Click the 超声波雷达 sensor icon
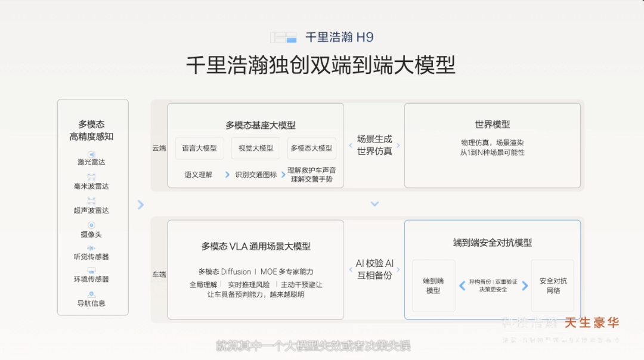This screenshot has height=360, width=644. click(x=91, y=201)
